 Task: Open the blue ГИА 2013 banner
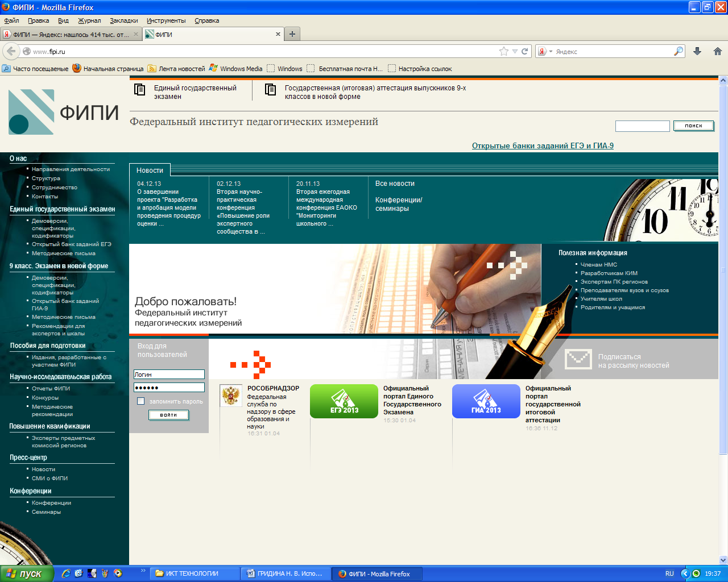point(486,401)
